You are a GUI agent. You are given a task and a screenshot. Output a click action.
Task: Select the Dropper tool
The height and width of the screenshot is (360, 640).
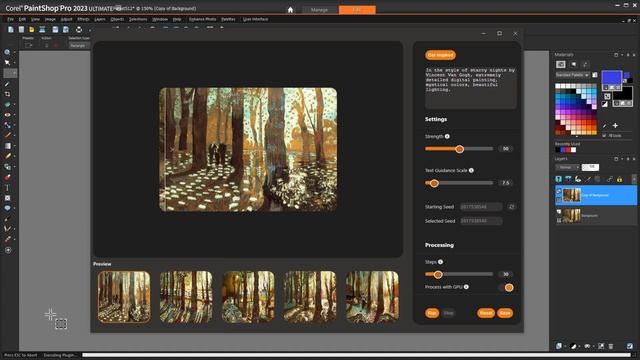pyautogui.click(x=7, y=83)
